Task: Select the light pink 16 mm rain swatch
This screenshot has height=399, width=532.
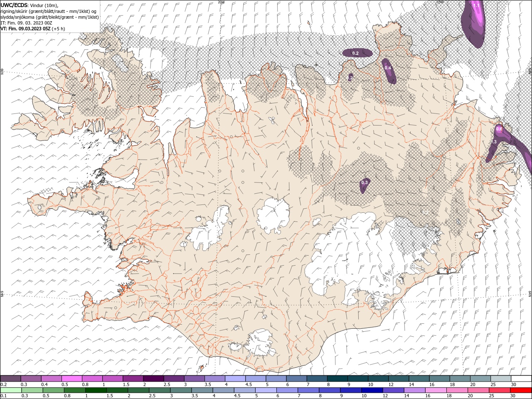Action: (436, 390)
